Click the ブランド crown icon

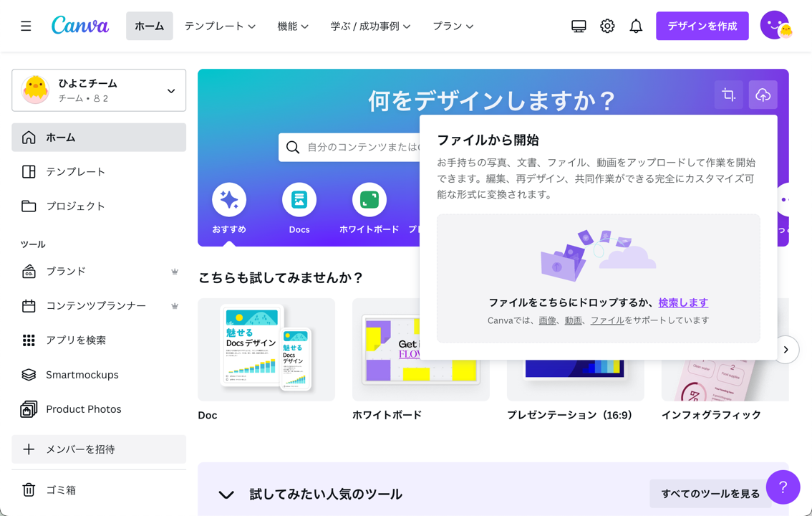tap(175, 272)
